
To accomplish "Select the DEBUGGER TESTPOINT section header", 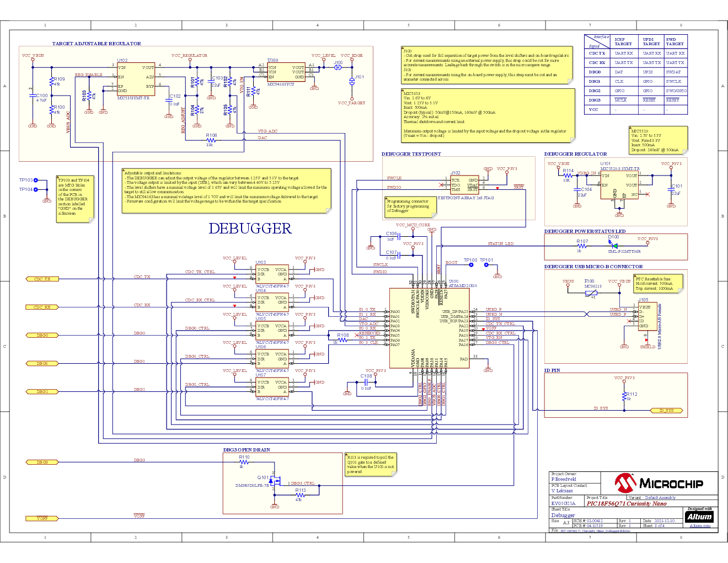I will (x=410, y=153).
